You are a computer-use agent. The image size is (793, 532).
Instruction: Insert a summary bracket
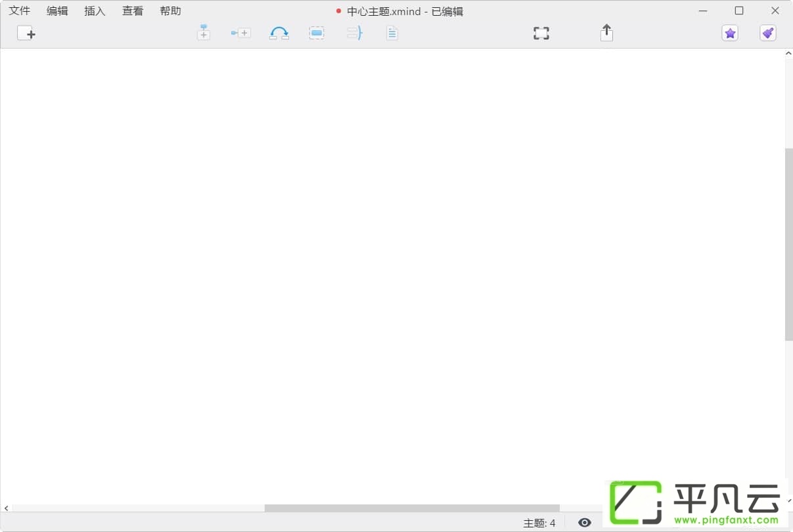tap(355, 33)
